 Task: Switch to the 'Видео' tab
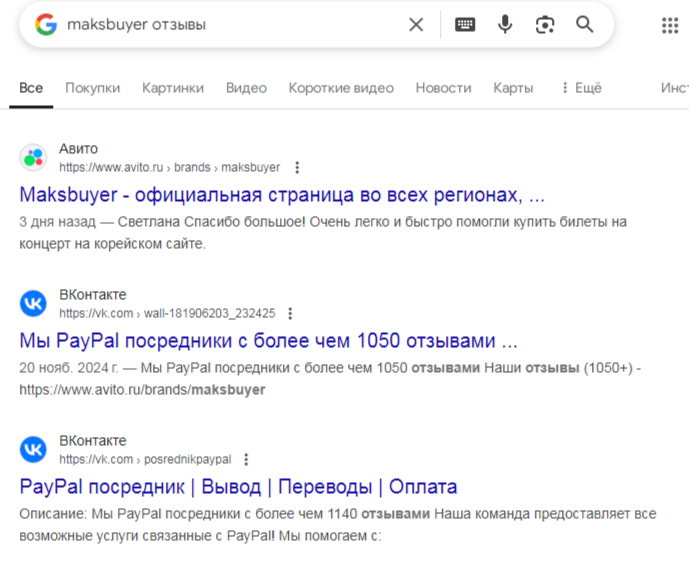246,88
